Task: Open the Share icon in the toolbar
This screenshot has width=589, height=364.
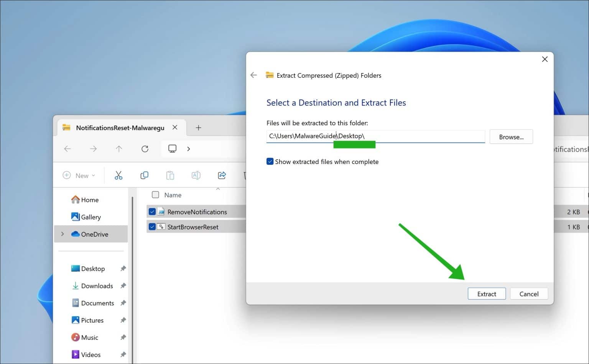Action: tap(222, 175)
